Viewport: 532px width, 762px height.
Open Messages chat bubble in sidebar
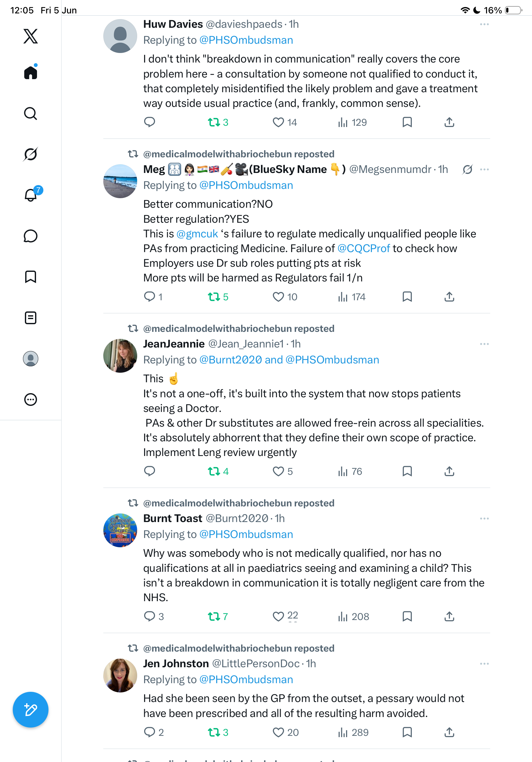click(31, 236)
